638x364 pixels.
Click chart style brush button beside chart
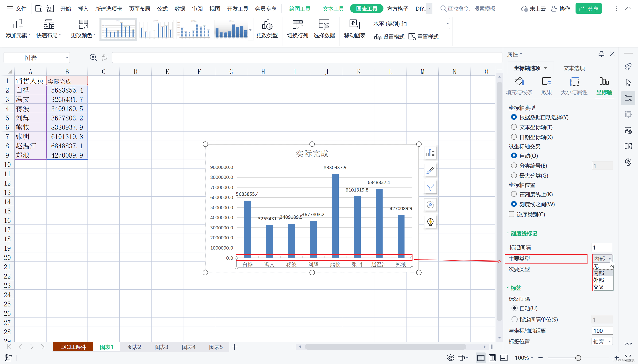[x=430, y=170]
